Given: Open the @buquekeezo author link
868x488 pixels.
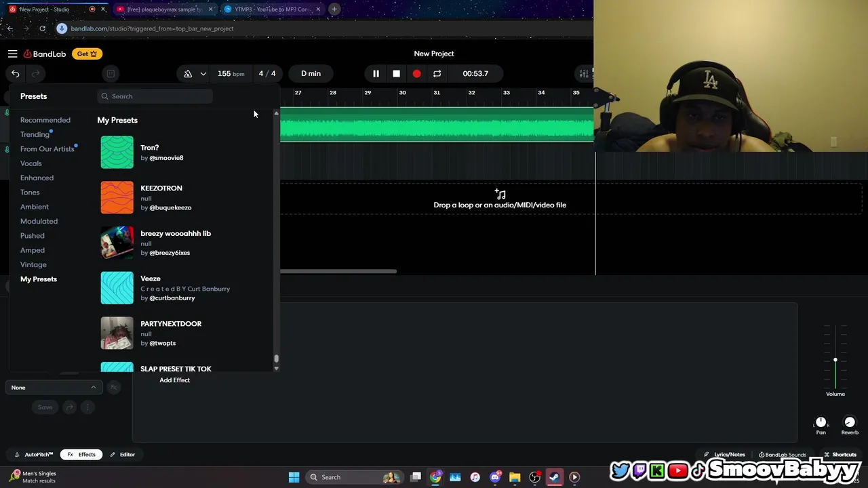Looking at the screenshot, I should (170, 207).
